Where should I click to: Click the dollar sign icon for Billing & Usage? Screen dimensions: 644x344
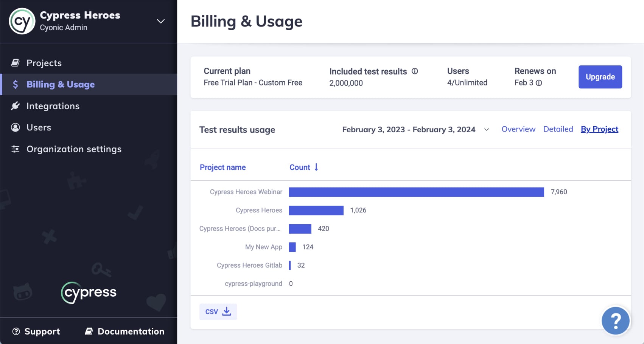(x=15, y=84)
